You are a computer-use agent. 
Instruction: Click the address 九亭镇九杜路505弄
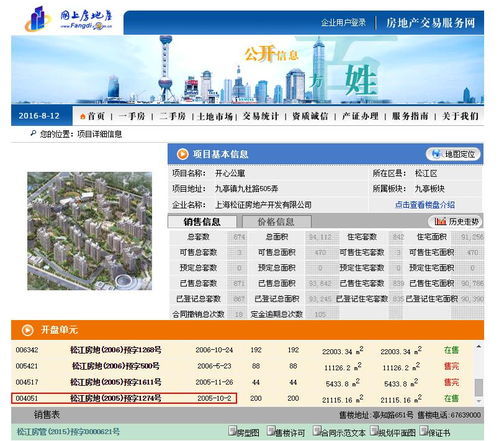coord(246,189)
